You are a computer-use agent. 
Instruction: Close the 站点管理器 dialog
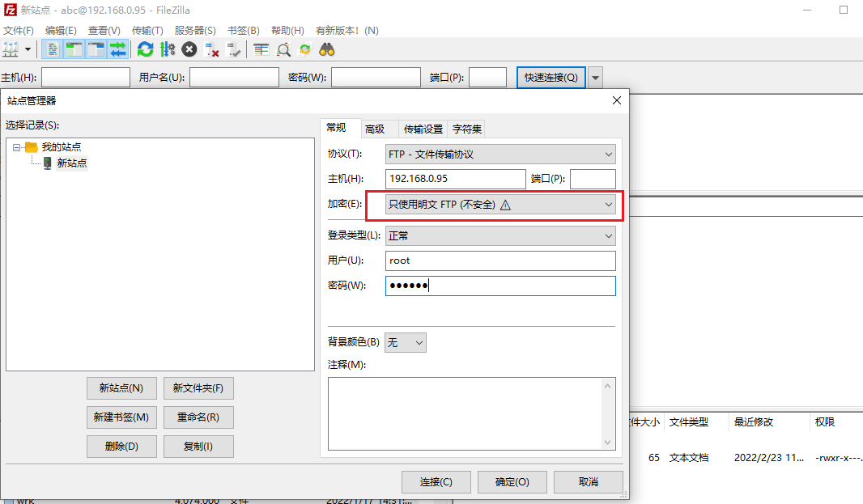tap(616, 100)
